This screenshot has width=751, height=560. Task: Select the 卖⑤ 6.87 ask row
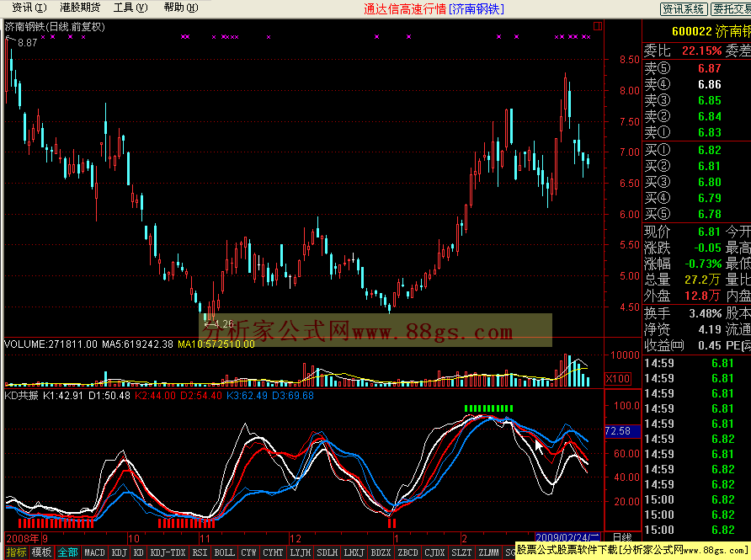696,68
